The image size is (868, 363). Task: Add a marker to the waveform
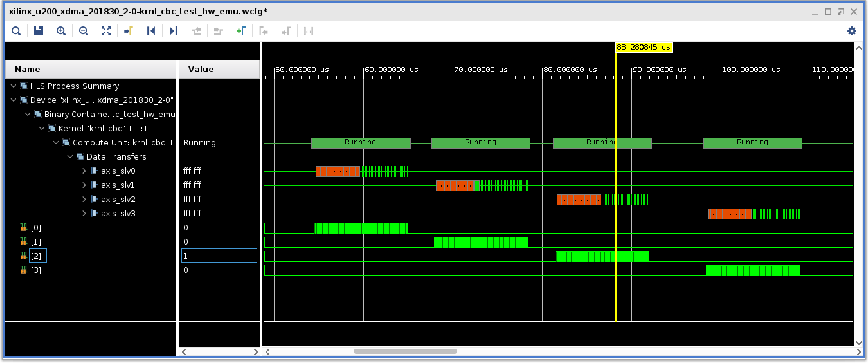pyautogui.click(x=240, y=31)
